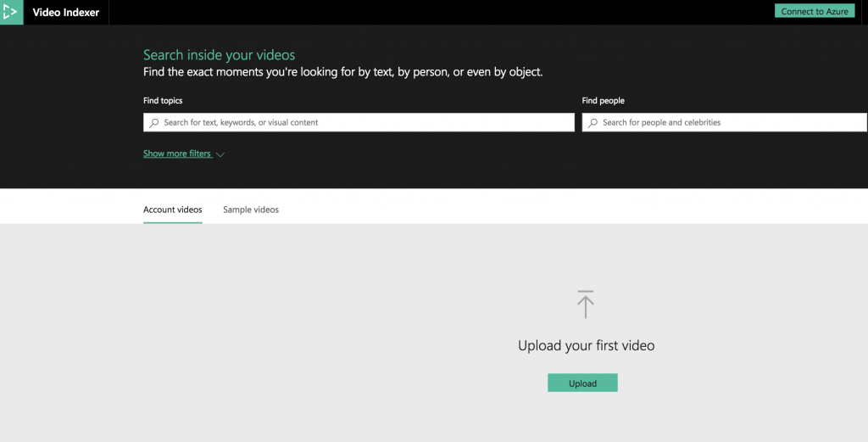The width and height of the screenshot is (868, 442).
Task: Focus the Find people search field
Action: click(x=724, y=122)
